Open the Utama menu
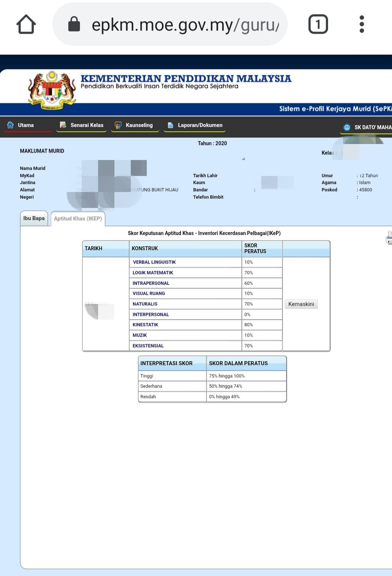The height and width of the screenshot is (576, 392). [26, 125]
